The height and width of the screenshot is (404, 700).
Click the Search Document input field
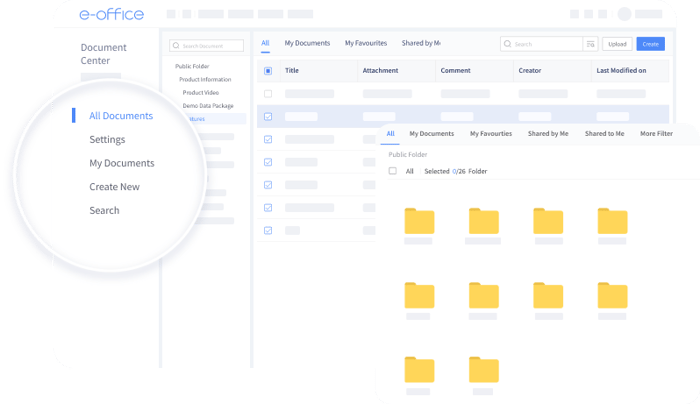210,46
